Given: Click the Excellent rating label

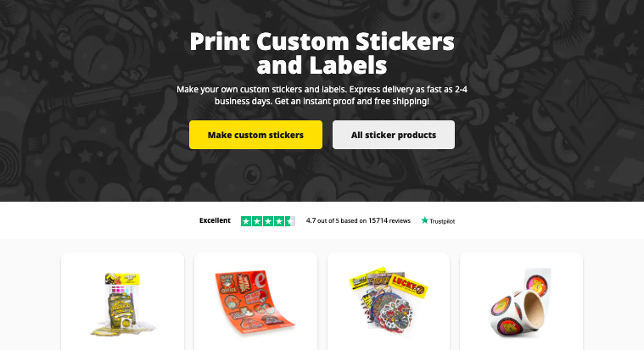Looking at the screenshot, I should coord(215,220).
